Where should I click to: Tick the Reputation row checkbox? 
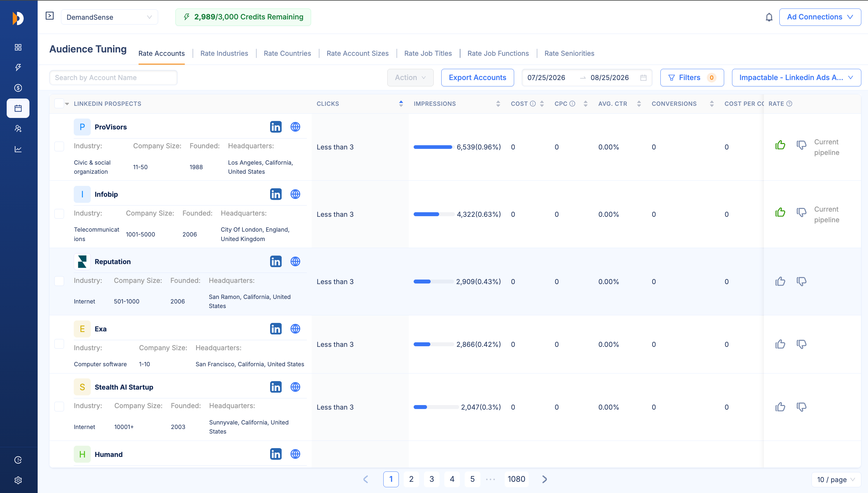pyautogui.click(x=59, y=281)
